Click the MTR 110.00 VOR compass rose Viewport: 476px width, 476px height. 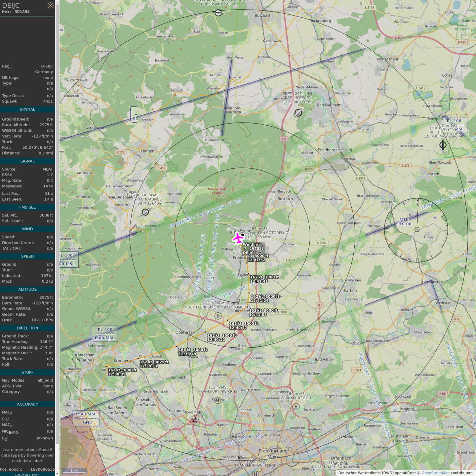(417, 229)
